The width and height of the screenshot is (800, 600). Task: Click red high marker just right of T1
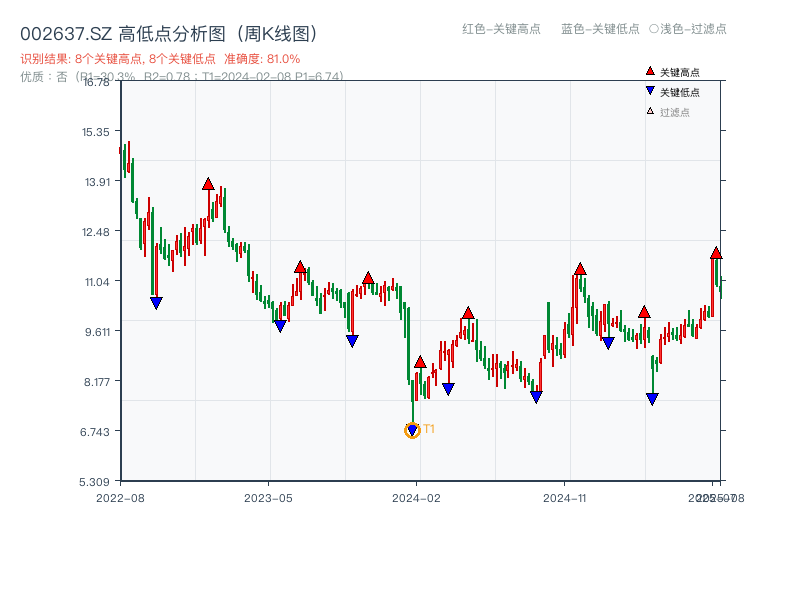(x=420, y=362)
